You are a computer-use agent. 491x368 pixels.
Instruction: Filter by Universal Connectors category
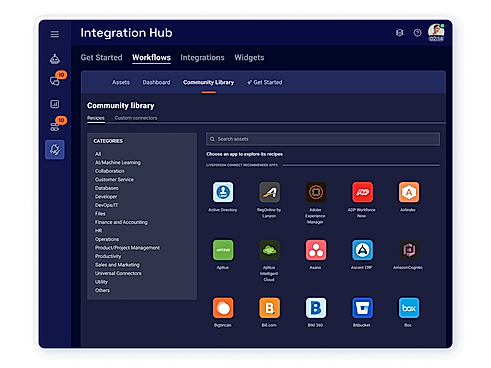118,273
